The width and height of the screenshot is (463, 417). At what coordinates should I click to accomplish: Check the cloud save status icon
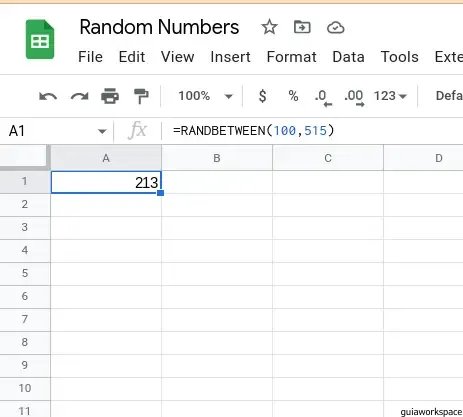pos(335,28)
